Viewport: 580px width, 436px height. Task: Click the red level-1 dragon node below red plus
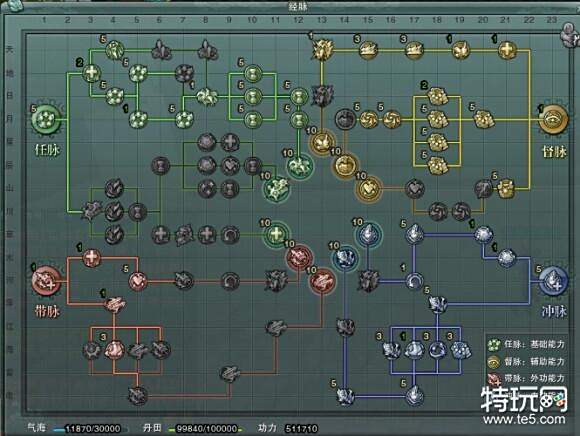[115, 304]
